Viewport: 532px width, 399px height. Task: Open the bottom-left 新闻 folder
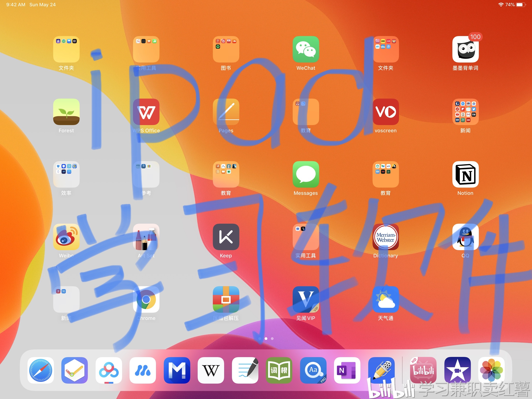tap(66, 300)
